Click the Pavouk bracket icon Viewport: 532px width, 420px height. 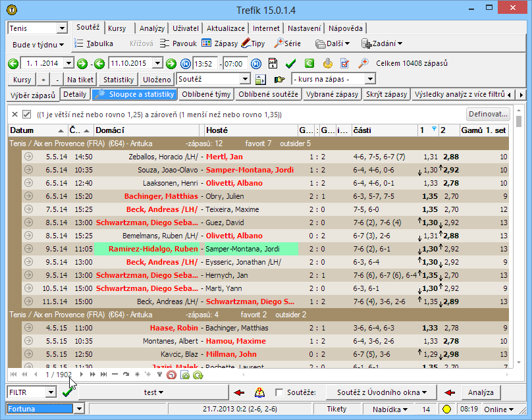point(165,44)
